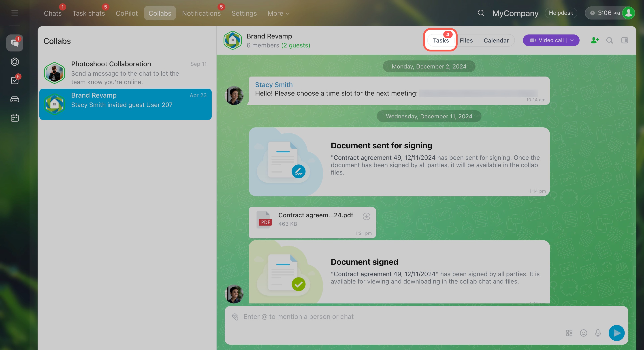Image resolution: width=644 pixels, height=350 pixels.
Task: Open the 2 guests link
Action: tap(296, 45)
